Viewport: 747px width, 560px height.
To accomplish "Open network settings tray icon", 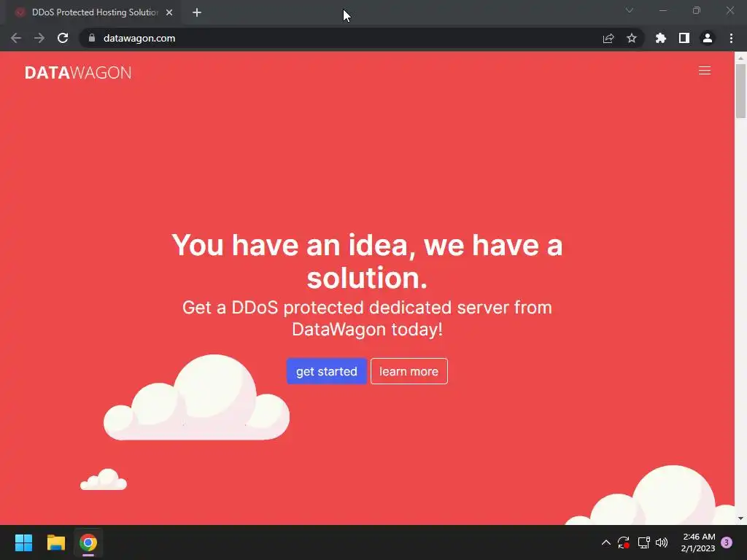I will (643, 542).
